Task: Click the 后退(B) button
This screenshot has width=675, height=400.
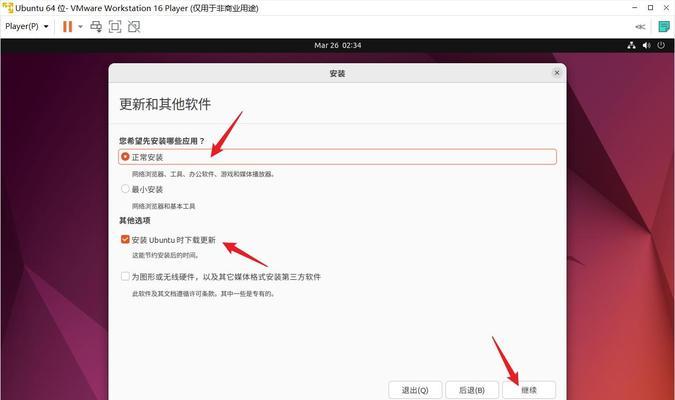Action: click(x=472, y=390)
